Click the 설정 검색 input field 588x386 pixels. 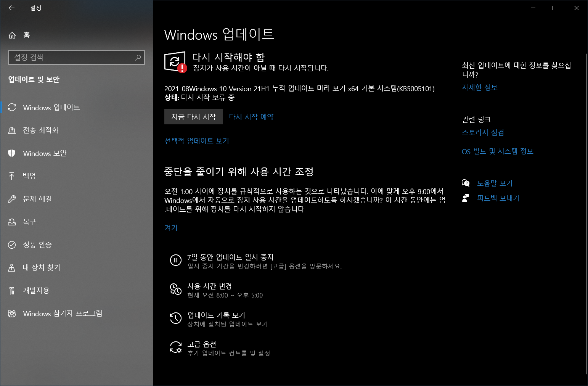point(77,58)
